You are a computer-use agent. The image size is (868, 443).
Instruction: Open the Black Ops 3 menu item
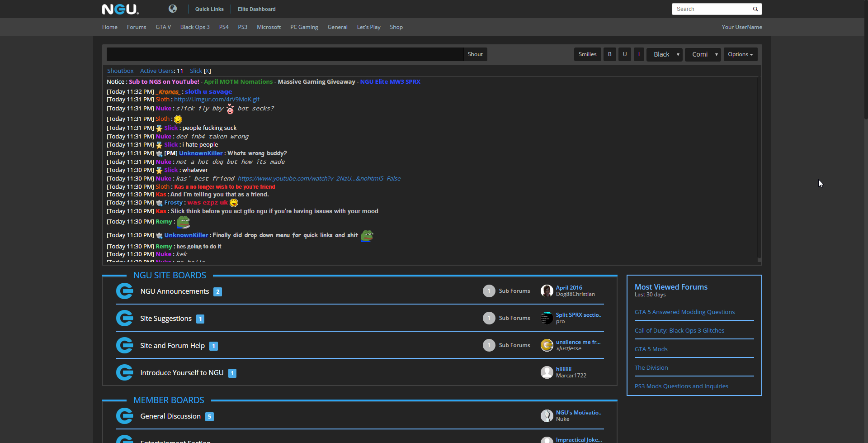point(194,27)
